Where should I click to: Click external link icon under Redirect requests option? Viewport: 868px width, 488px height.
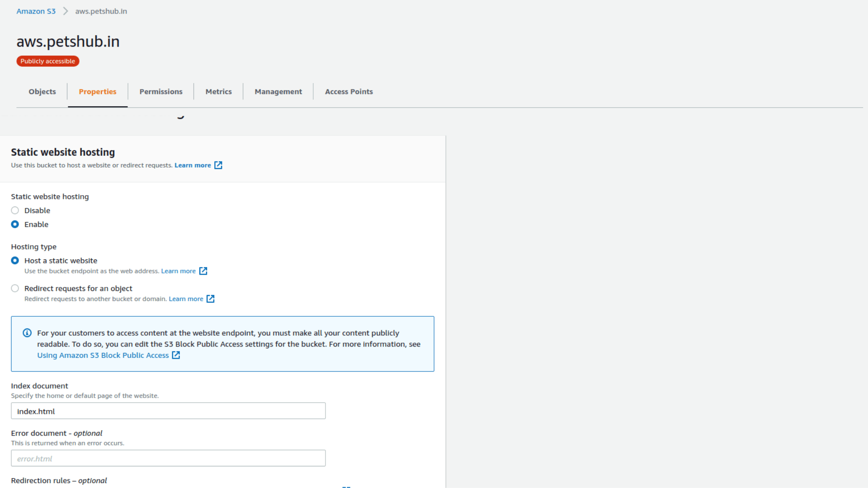click(x=211, y=299)
